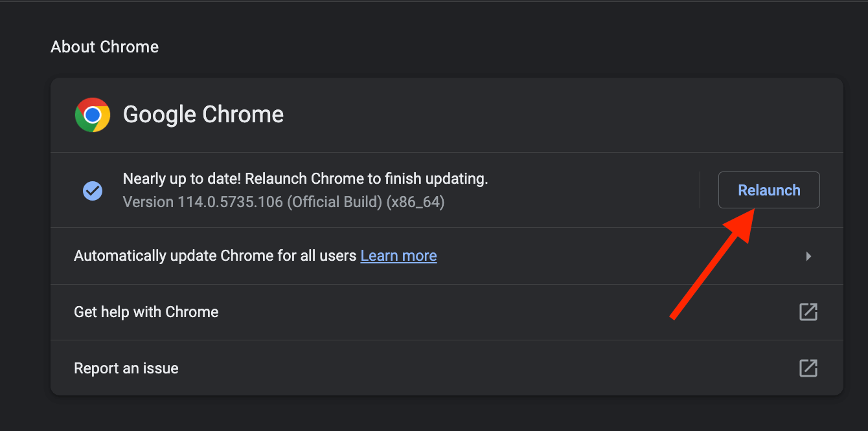The height and width of the screenshot is (431, 868).
Task: Click Automatically update Chrome for all users text
Action: (215, 256)
